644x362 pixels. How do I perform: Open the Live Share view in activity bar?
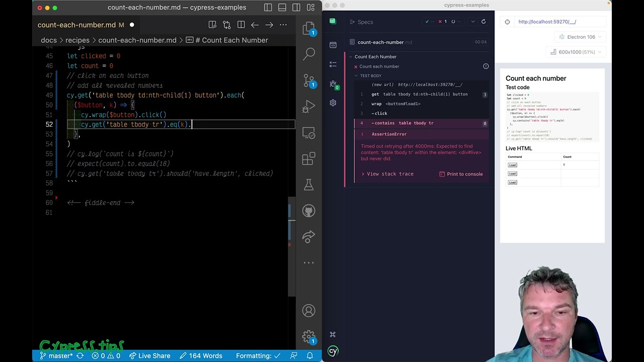(x=309, y=237)
